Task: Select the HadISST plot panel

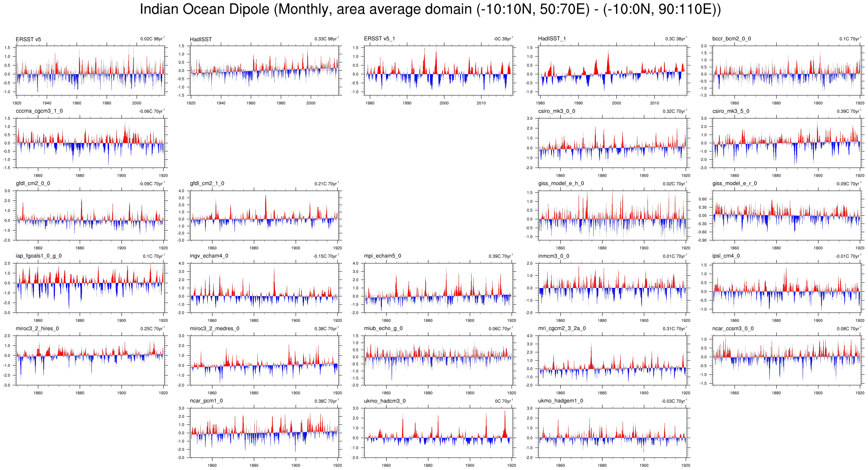Action: pos(264,70)
